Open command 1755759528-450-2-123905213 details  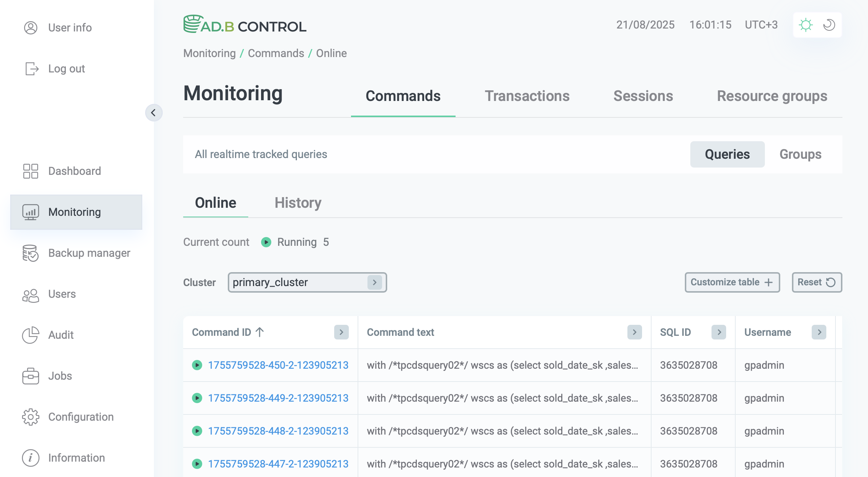(x=278, y=365)
